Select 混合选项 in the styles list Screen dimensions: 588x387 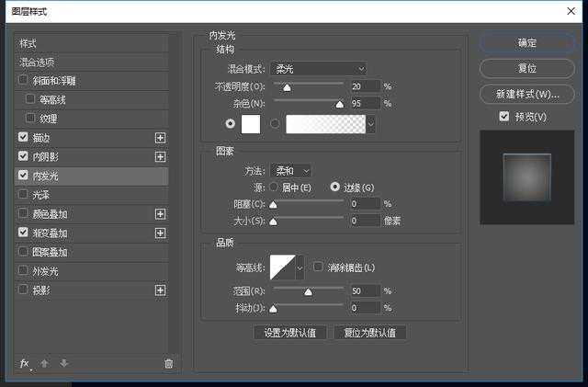[38, 63]
